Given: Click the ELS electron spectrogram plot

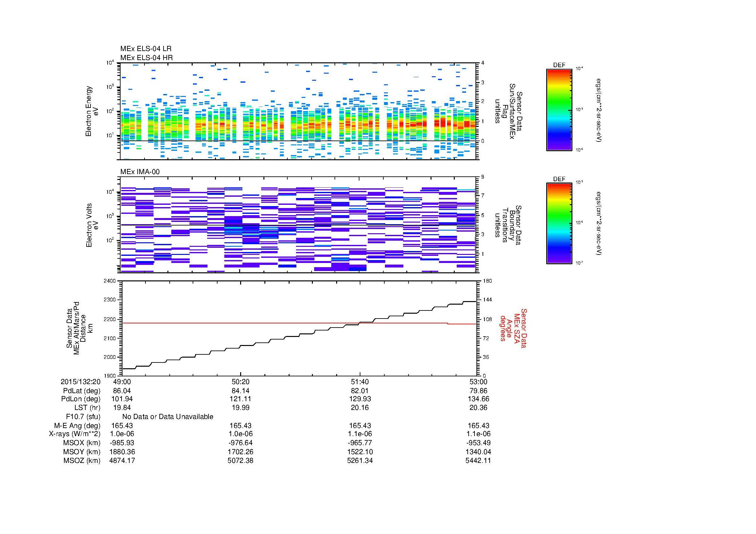Looking at the screenshot, I should coord(299,111).
